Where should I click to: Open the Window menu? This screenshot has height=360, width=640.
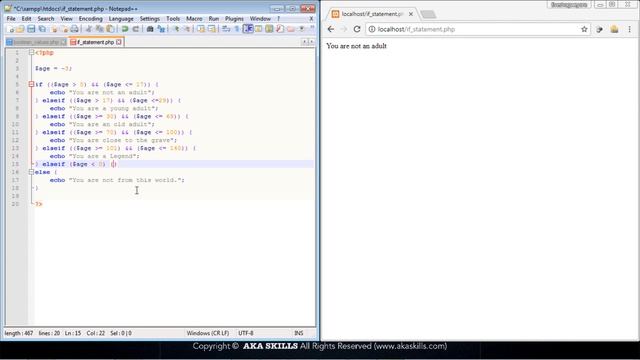(260, 19)
